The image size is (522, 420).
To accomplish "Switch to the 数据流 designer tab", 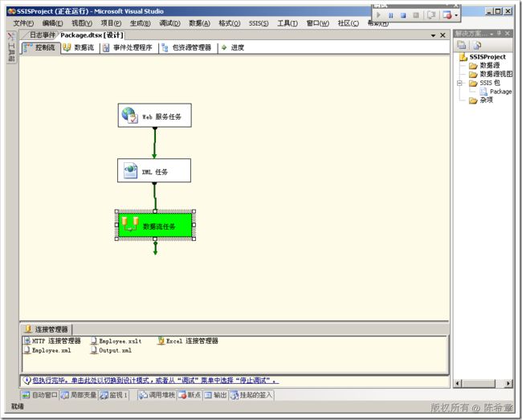I will point(79,47).
